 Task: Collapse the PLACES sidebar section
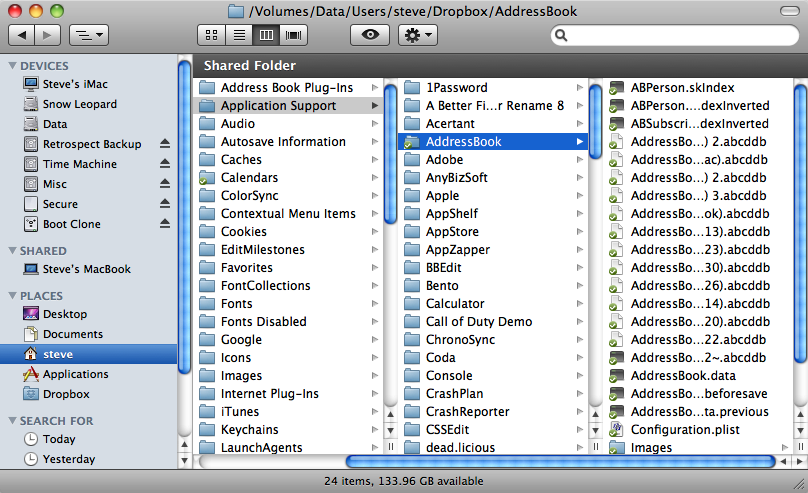click(13, 295)
